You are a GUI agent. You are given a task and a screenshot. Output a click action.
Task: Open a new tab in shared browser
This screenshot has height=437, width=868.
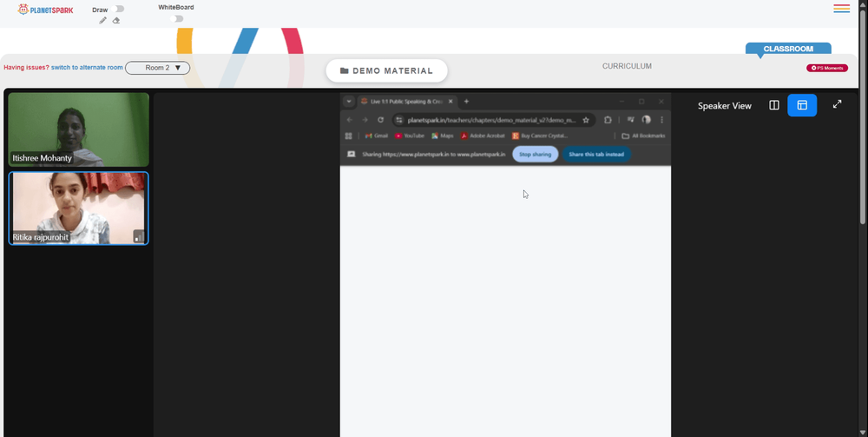(x=466, y=102)
